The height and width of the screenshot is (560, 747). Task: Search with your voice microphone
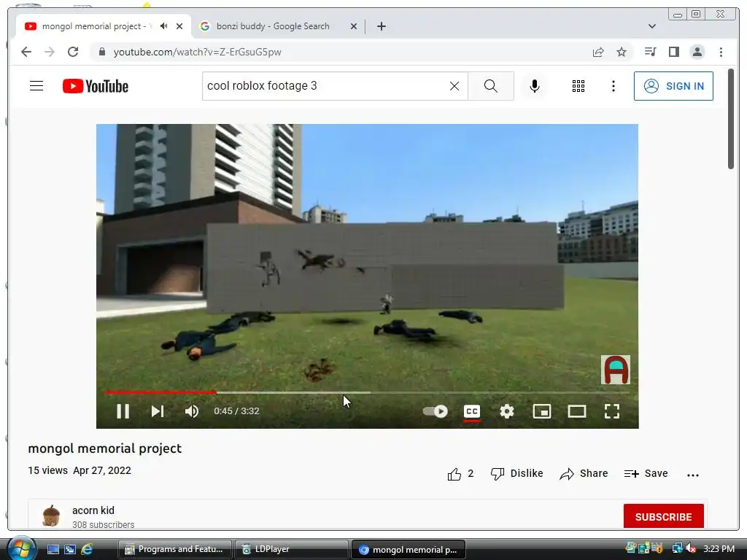coord(535,86)
